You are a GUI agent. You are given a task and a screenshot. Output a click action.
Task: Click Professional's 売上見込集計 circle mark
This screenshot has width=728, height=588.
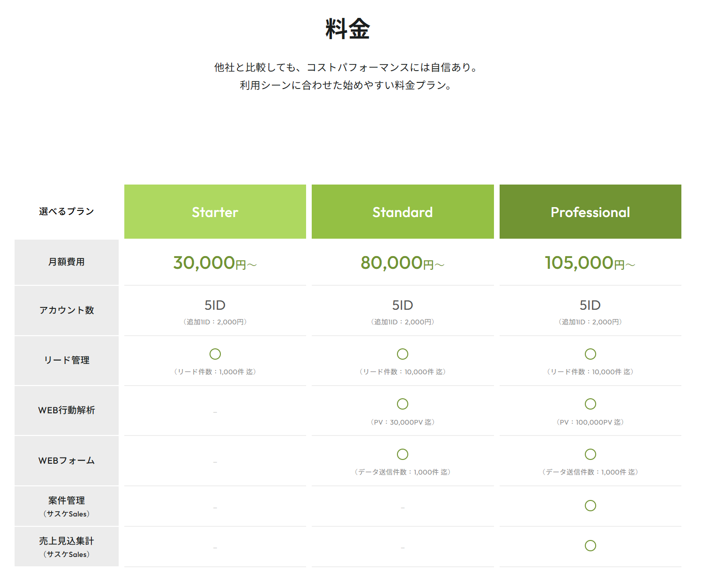click(590, 546)
